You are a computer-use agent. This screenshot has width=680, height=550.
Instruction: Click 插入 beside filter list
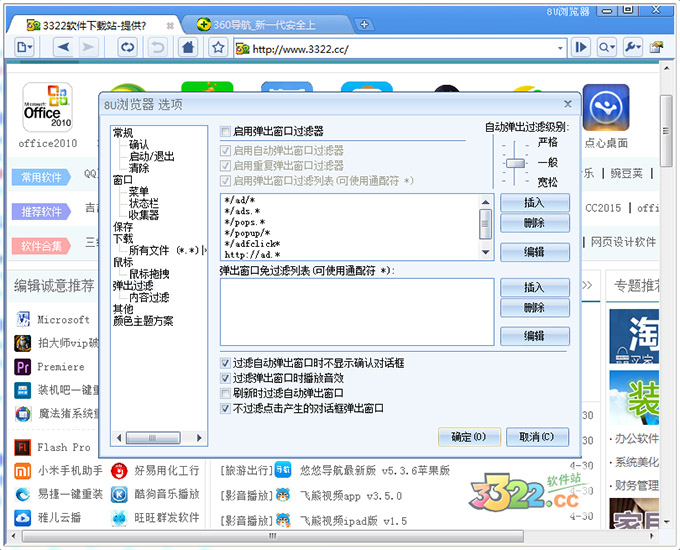[535, 203]
